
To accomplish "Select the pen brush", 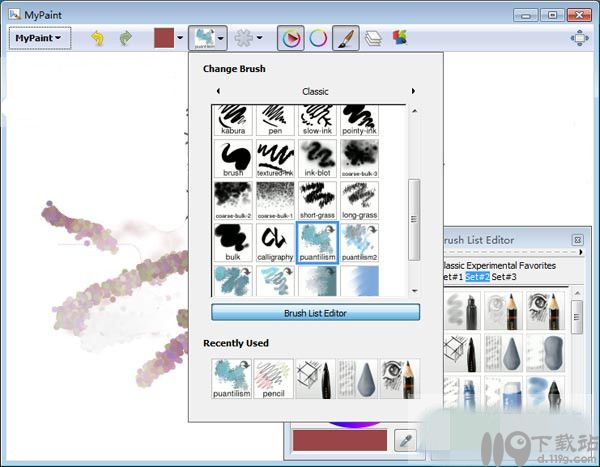I will [x=275, y=120].
